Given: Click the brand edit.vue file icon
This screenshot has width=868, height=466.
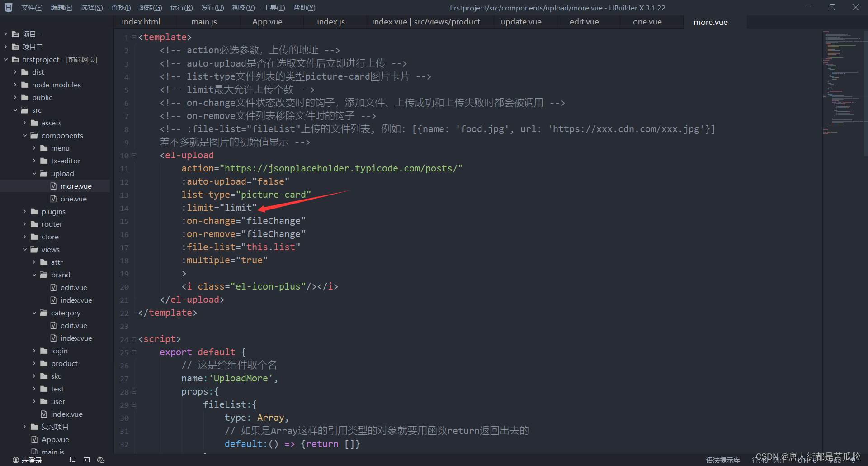Looking at the screenshot, I should point(53,287).
